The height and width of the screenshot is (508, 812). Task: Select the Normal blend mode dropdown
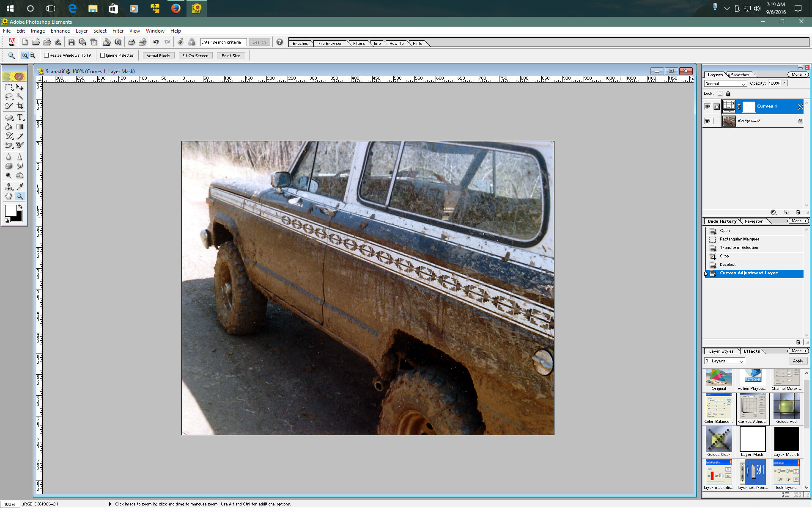[x=723, y=83]
